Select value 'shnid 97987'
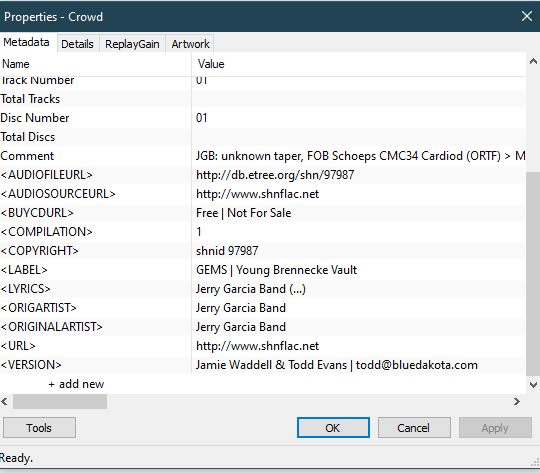This screenshot has height=473, width=540. click(x=227, y=250)
